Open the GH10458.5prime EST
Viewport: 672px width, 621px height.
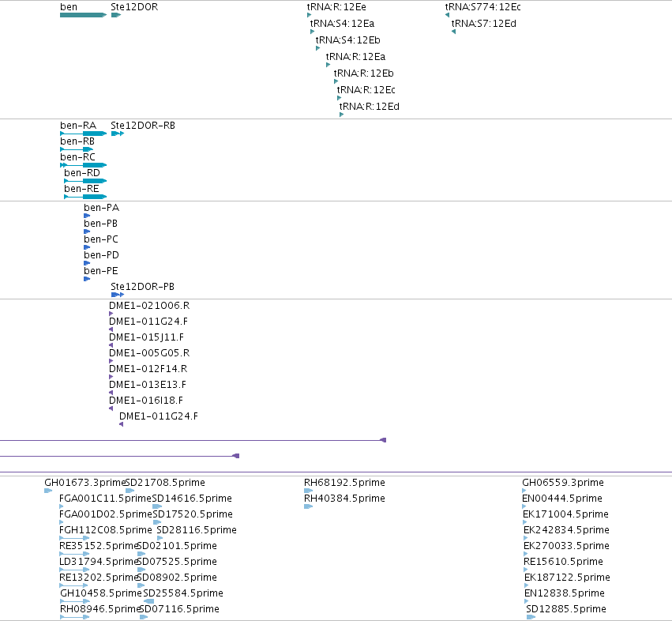coord(75,602)
